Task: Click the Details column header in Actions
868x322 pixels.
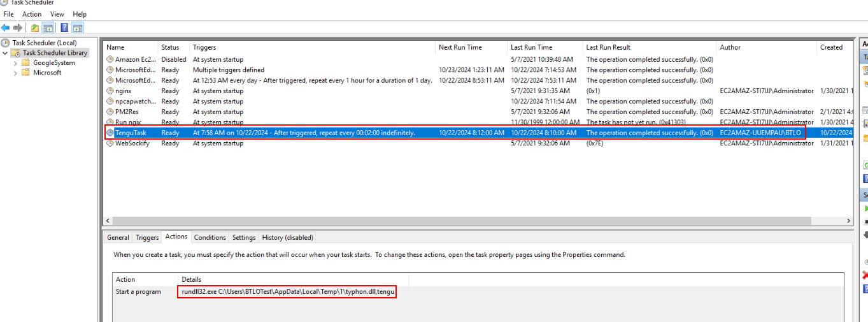Action: (x=293, y=279)
